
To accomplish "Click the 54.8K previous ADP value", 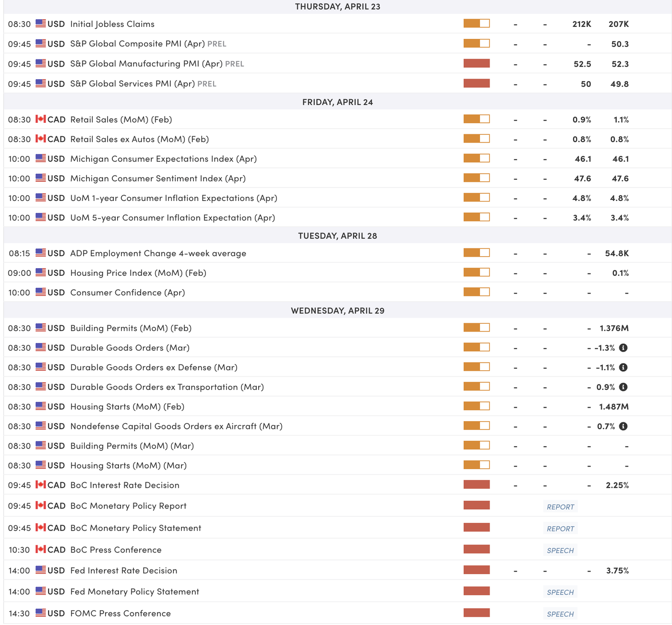I will point(617,253).
